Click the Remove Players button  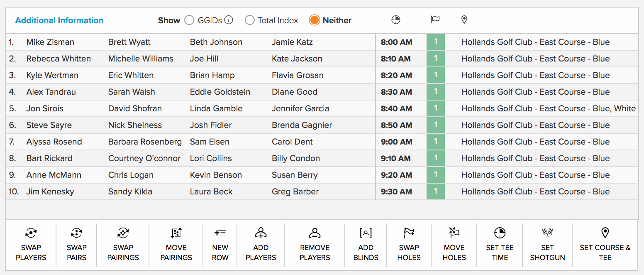[x=314, y=244]
